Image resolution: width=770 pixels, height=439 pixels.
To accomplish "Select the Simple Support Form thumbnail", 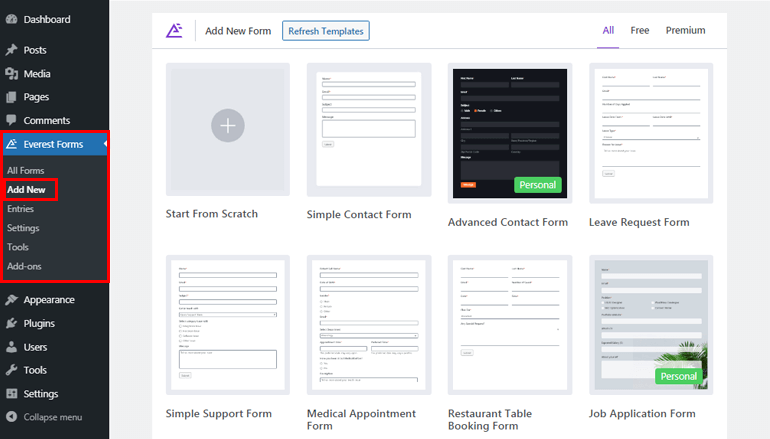I will pyautogui.click(x=227, y=325).
